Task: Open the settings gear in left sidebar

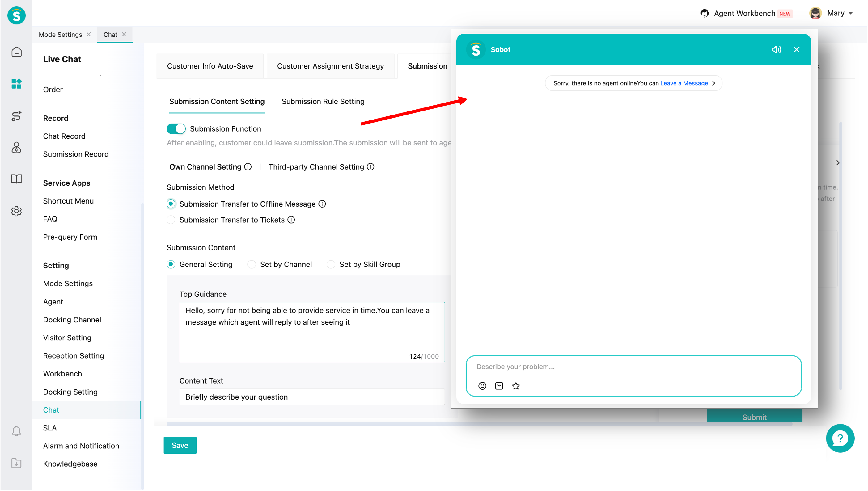Action: click(x=16, y=211)
